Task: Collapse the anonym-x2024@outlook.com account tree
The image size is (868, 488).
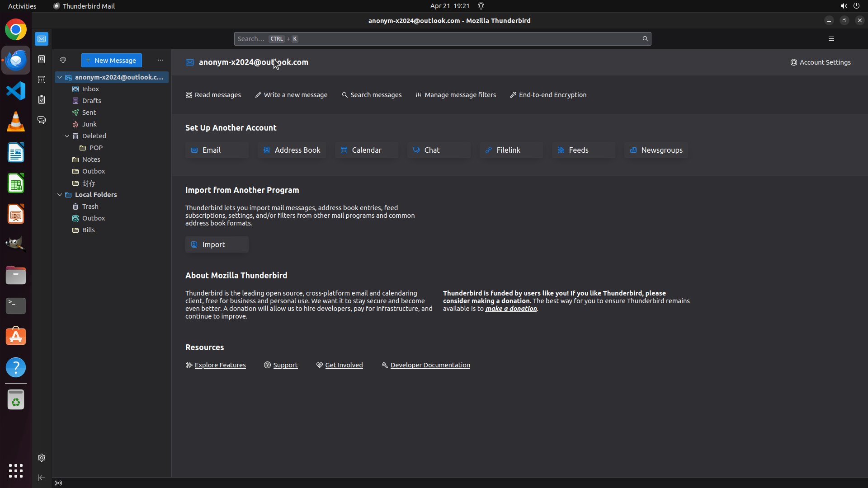Action: coord(60,77)
